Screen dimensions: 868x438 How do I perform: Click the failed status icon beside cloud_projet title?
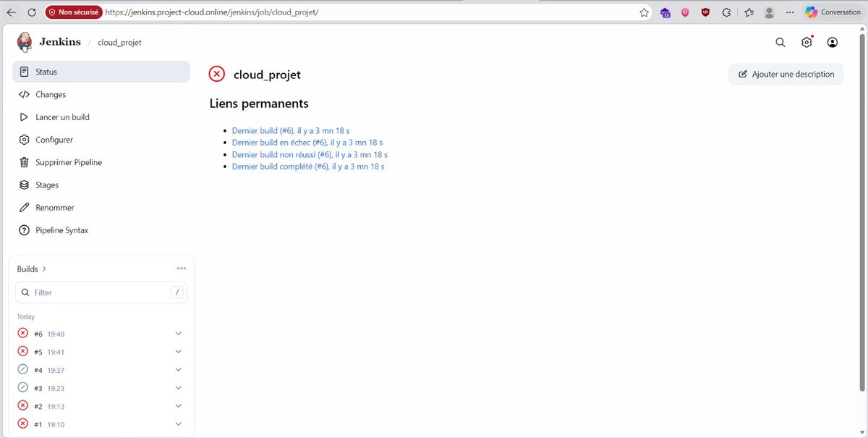pos(216,74)
